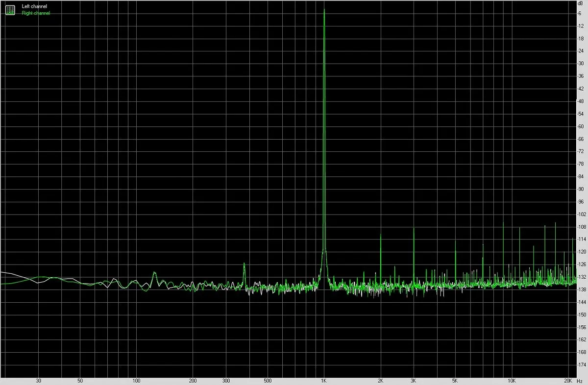The width and height of the screenshot is (588, 385).
Task: Select the Left channel legend entry
Action: (34, 6)
